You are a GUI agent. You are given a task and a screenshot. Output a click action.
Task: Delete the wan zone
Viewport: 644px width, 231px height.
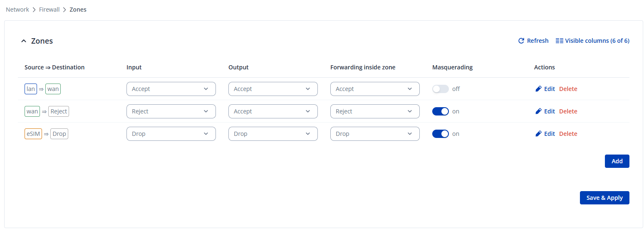coord(568,111)
